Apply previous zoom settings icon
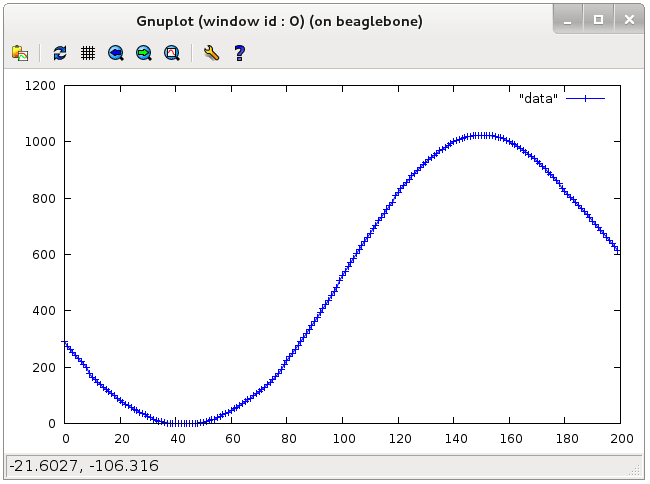Image resolution: width=650 pixels, height=484 pixels. (116, 53)
